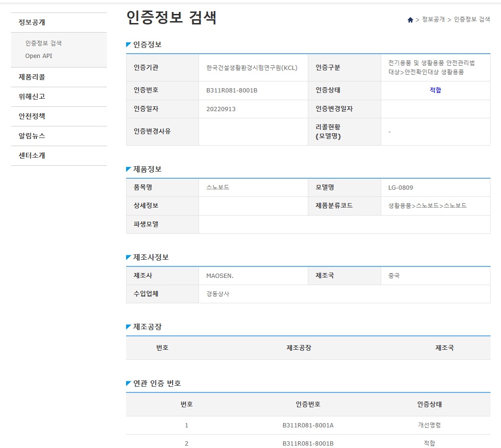This screenshot has width=501, height=448.
Task: Click related row 2 number B311R081-8001B
Action: 308,444
